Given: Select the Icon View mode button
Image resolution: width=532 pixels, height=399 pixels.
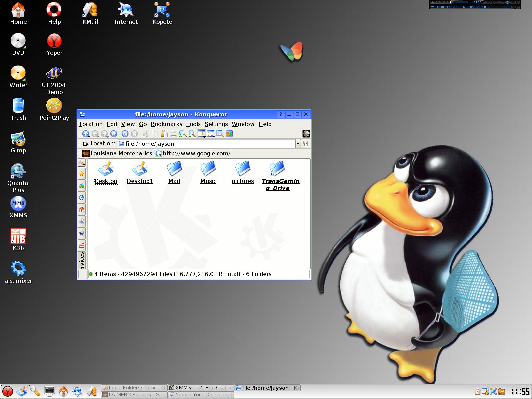Looking at the screenshot, I should point(201,134).
